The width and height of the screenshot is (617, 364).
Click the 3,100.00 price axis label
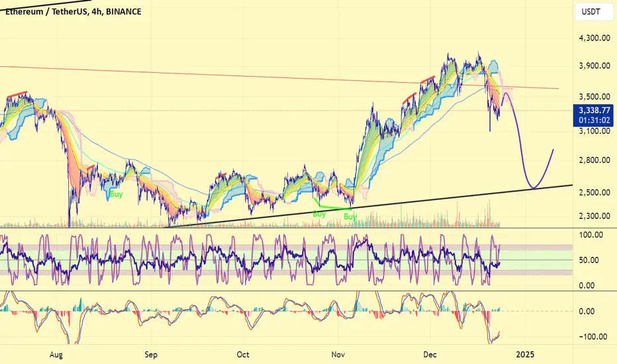pyautogui.click(x=594, y=130)
